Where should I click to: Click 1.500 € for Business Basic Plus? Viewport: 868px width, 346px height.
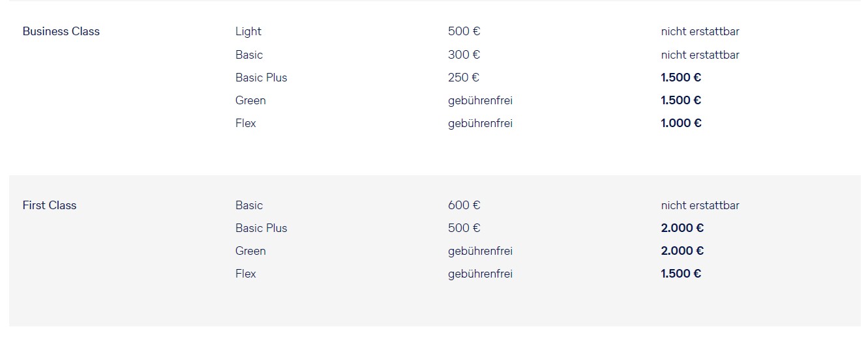(681, 78)
